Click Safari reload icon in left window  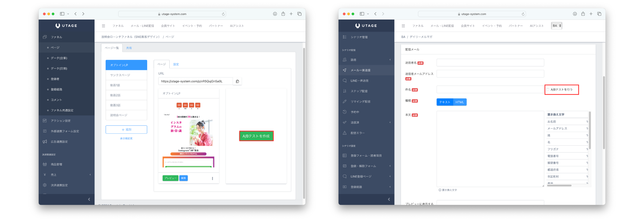point(223,14)
